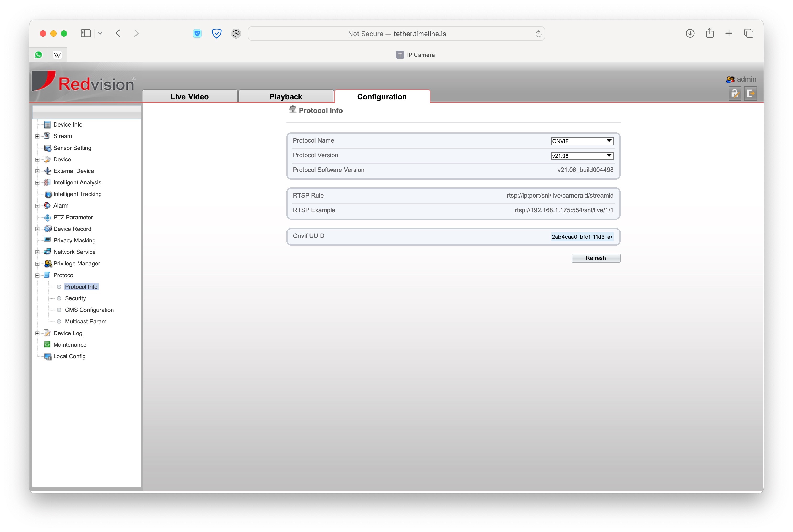Click the logout icon near admin

click(x=750, y=94)
